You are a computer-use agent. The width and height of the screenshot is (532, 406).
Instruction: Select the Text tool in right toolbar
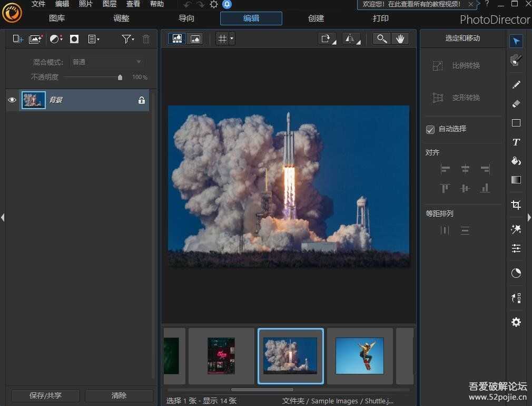(516, 142)
